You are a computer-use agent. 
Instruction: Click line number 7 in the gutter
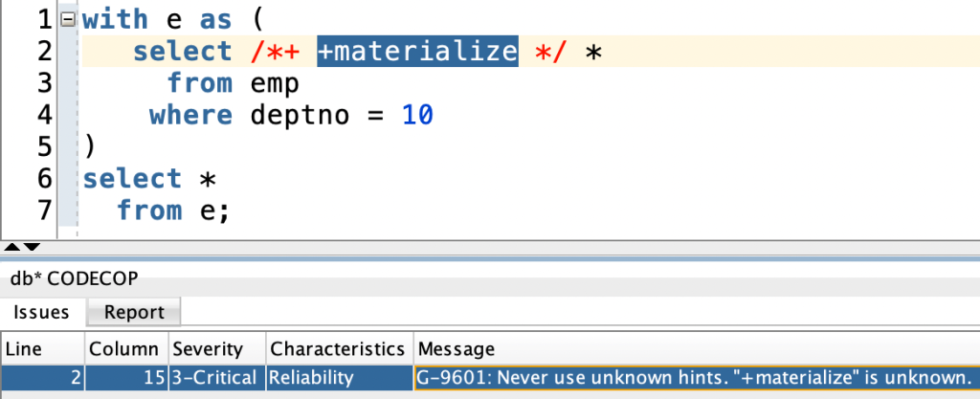pos(41,211)
